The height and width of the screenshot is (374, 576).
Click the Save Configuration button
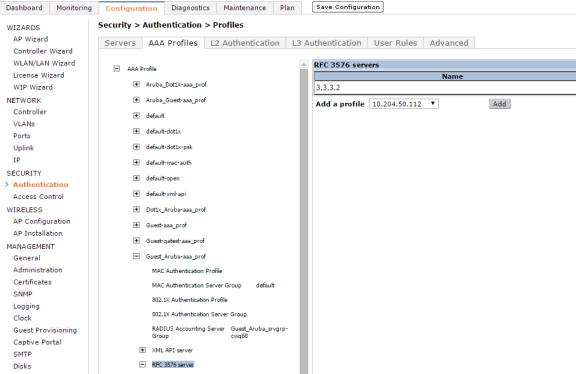[x=348, y=7]
